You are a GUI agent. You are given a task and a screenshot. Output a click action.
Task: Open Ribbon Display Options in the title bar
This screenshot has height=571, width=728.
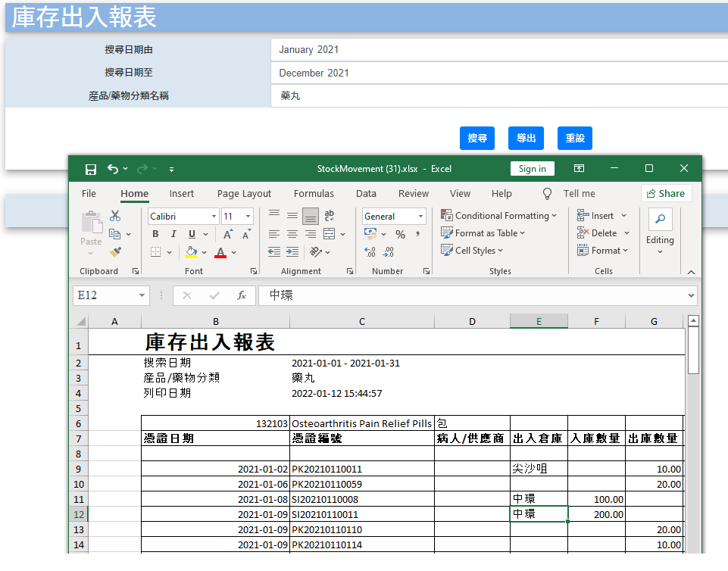tap(579, 168)
